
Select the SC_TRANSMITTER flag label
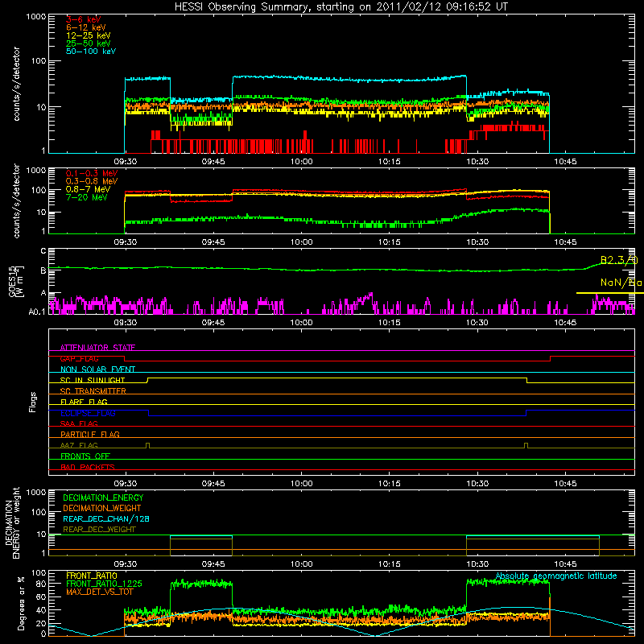93,391
